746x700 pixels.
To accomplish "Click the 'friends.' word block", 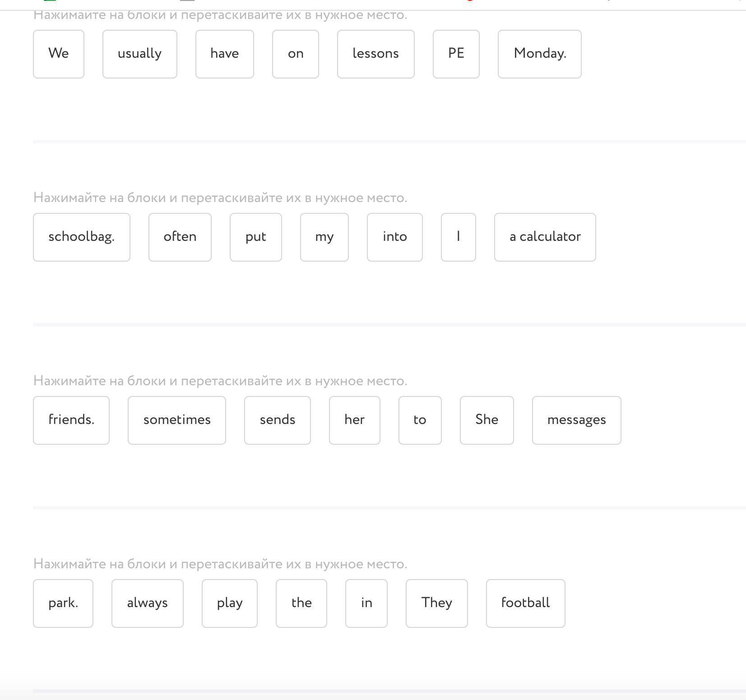I will click(x=71, y=420).
